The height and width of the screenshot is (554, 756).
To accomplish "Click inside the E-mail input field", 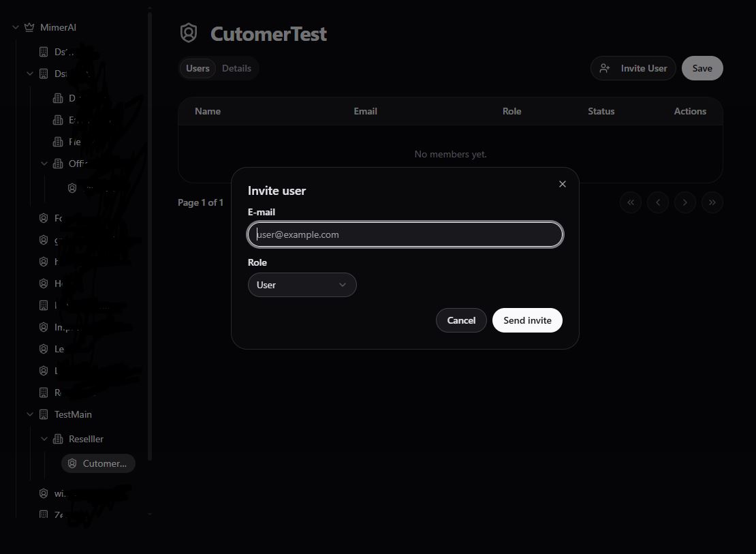I will click(x=405, y=234).
